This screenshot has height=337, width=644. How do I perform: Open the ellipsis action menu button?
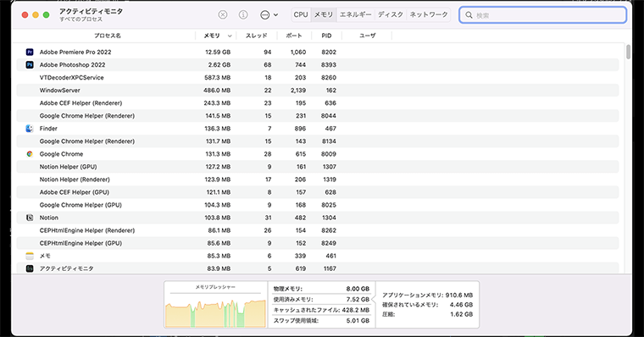[x=265, y=14]
